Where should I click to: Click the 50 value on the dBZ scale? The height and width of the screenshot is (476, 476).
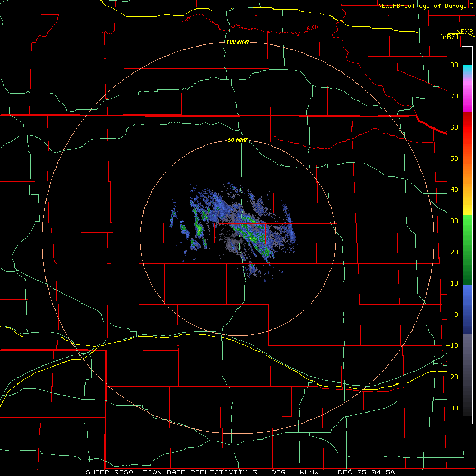coord(454,159)
